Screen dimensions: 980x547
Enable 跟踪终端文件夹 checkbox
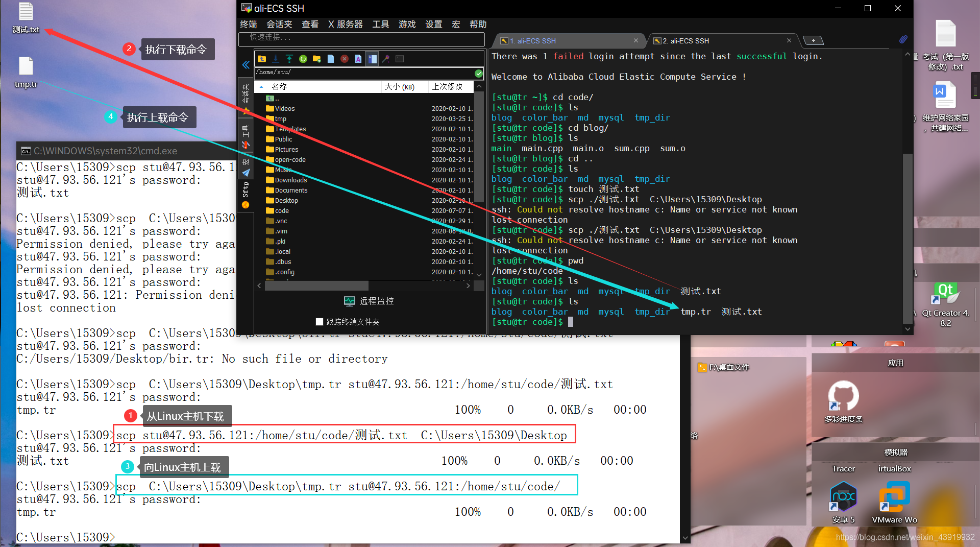tap(320, 322)
